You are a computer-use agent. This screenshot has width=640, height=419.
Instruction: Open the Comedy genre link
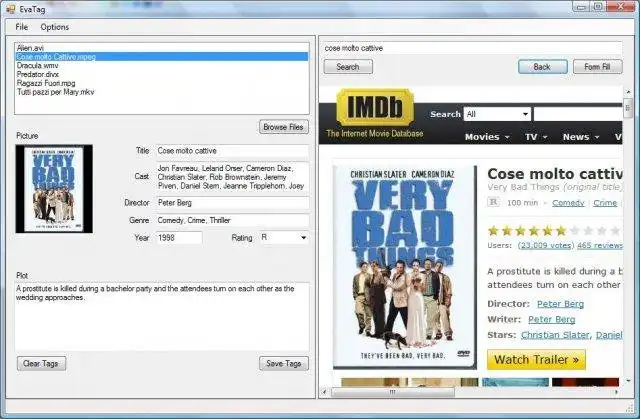click(x=568, y=203)
